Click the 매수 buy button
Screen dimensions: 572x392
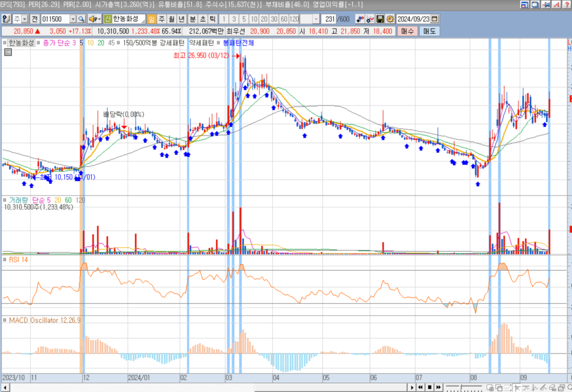[x=407, y=31]
